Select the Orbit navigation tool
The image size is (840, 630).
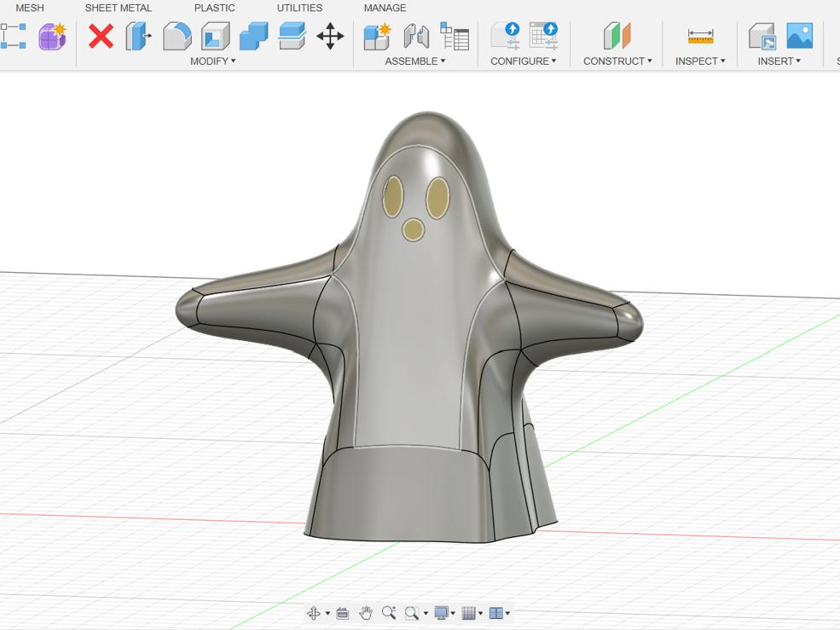coord(313,613)
